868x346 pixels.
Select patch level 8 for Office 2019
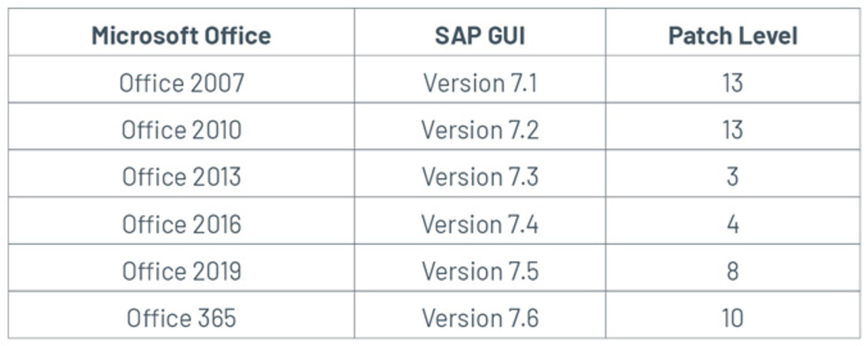click(x=732, y=271)
